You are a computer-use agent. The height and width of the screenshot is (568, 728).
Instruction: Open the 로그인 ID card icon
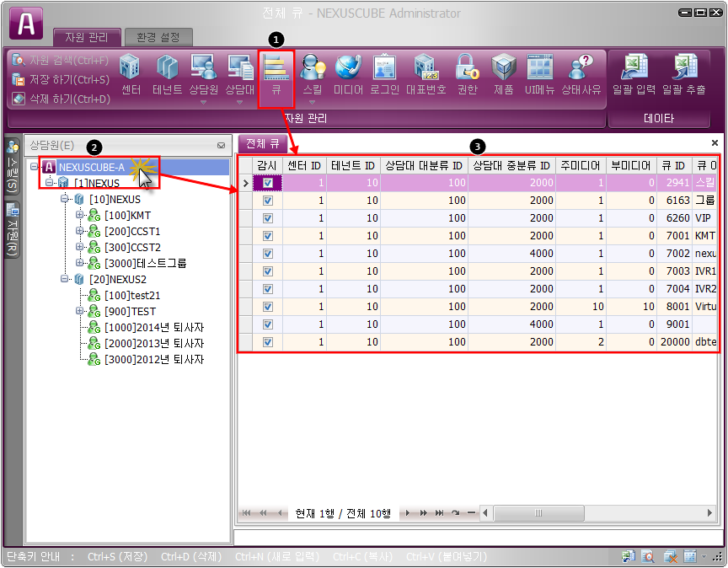(x=384, y=74)
